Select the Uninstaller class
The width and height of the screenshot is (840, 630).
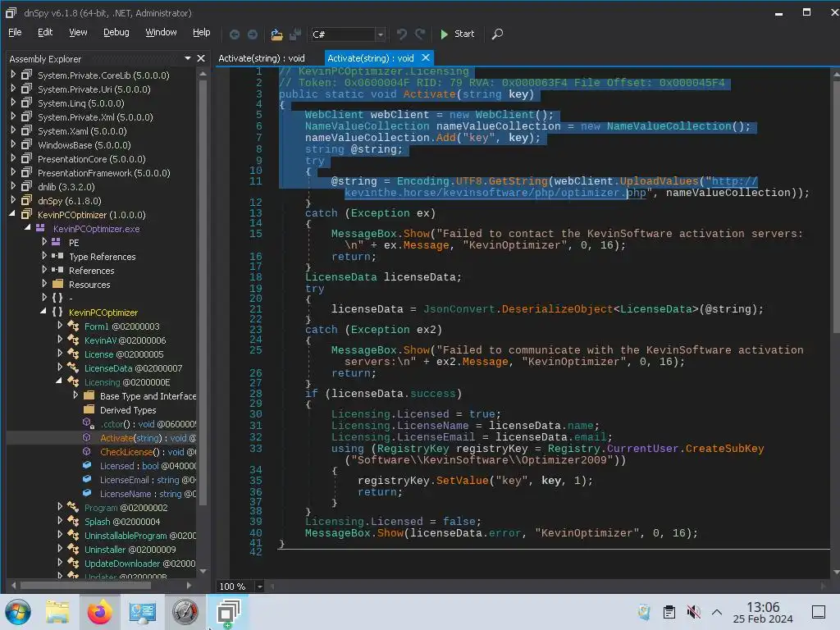(130, 549)
